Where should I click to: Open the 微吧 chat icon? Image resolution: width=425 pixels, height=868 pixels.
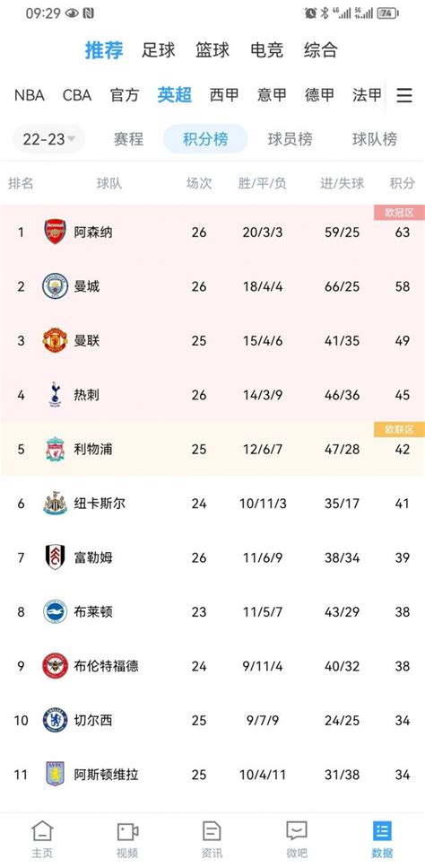tap(297, 831)
